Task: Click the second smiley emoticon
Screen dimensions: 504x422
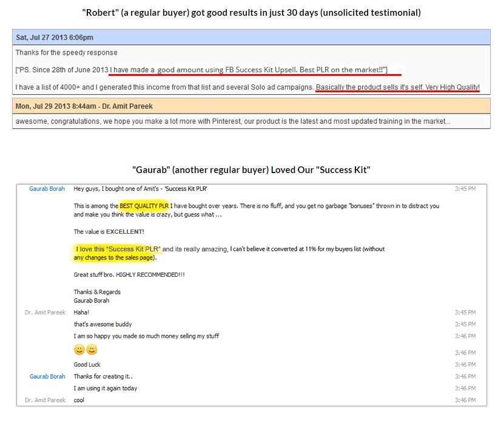Action: 92,350
